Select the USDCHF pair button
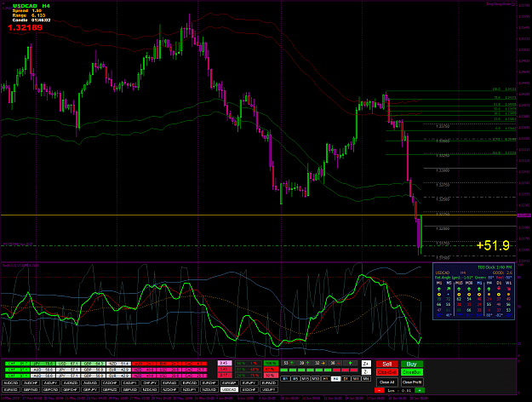532x402 pixels. click(249, 390)
